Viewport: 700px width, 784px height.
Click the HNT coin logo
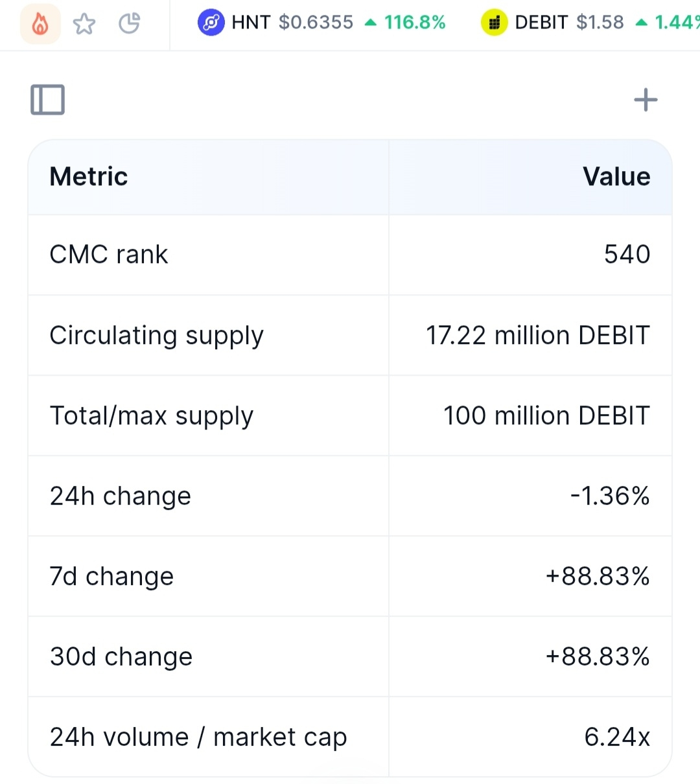click(x=211, y=23)
